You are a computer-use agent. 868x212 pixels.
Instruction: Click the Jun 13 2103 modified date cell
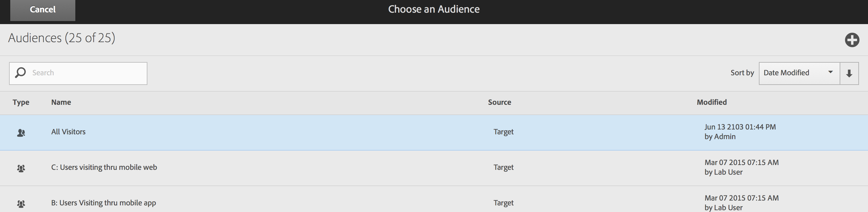coord(740,127)
